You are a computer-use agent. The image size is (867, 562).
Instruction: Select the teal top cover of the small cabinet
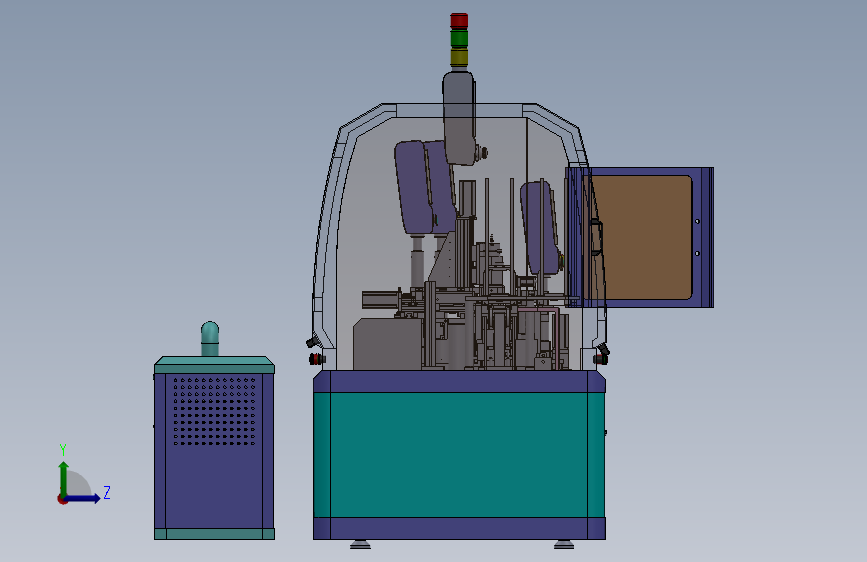point(215,365)
